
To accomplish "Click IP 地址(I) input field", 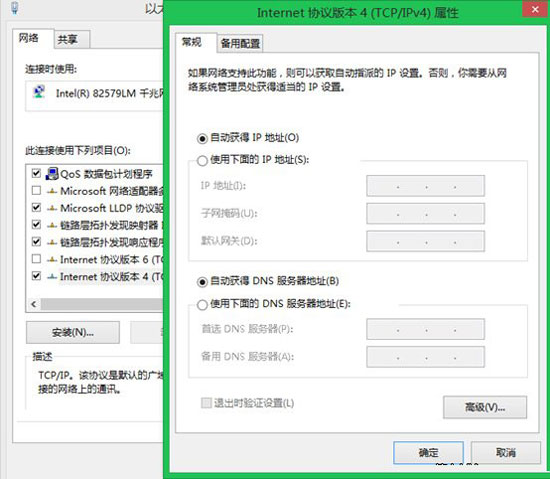I will pos(425,186).
